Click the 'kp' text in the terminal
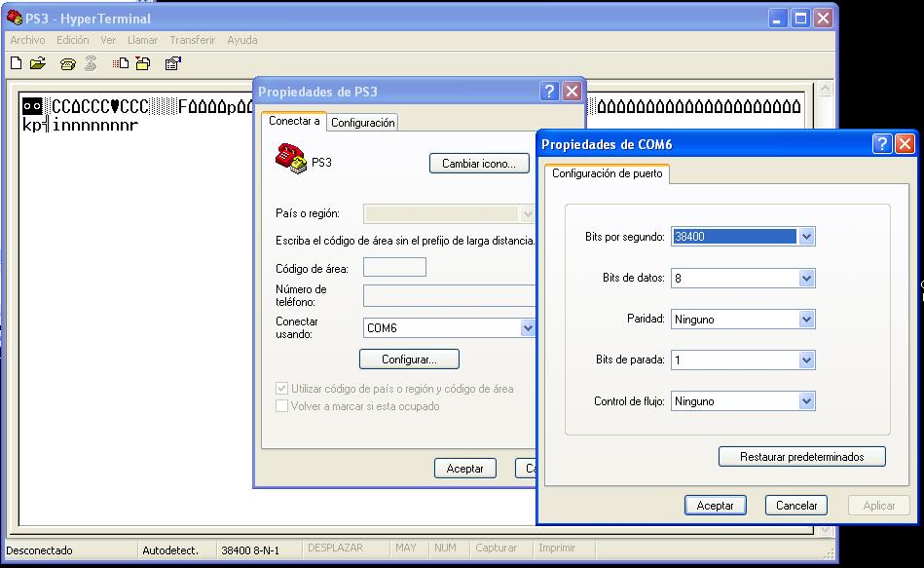 click(32, 125)
